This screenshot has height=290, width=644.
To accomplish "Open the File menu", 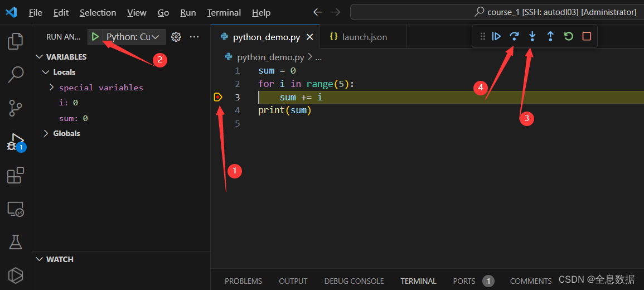I will 35,13.
